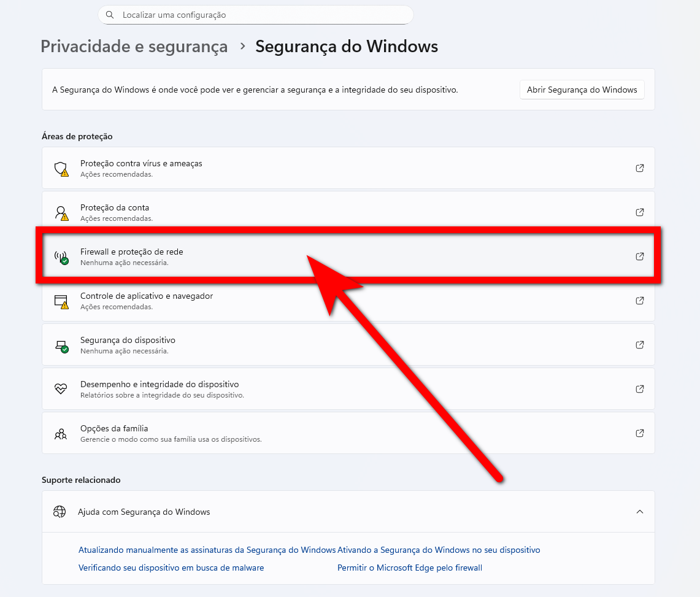Image resolution: width=700 pixels, height=597 pixels.
Task: Focus the Localizar uma configuração search field
Action: [264, 15]
